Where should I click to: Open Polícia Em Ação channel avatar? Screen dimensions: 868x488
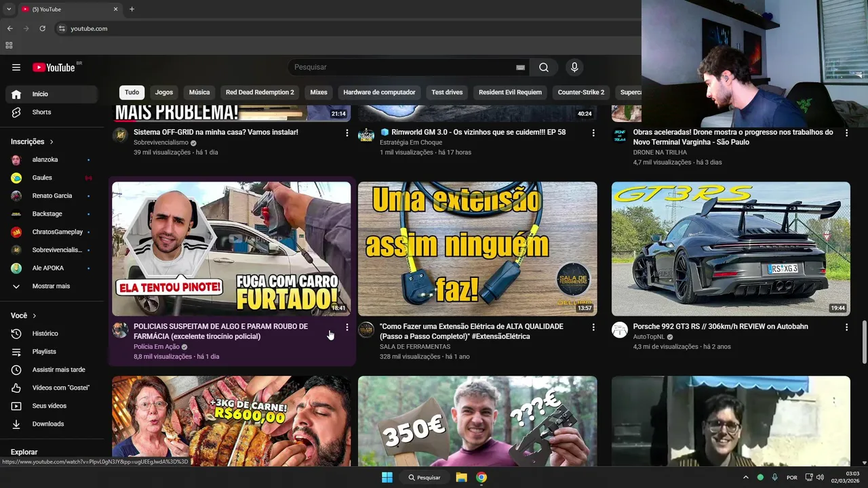click(120, 330)
